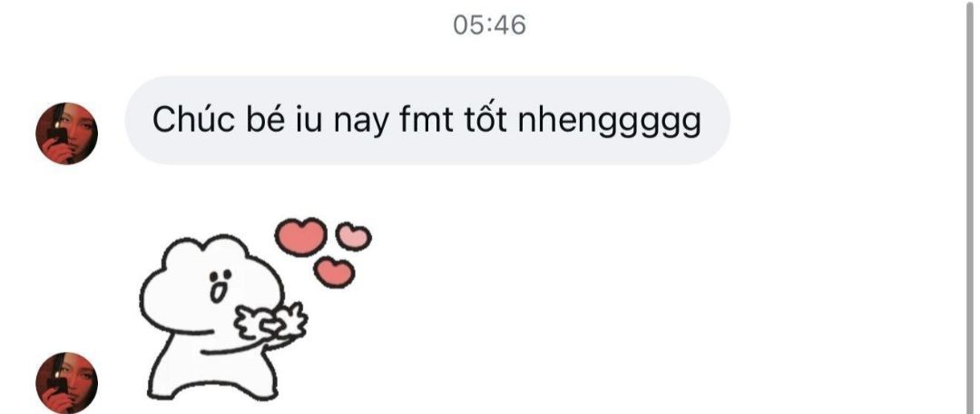
Task: Open sender's avatar beside the text message
Action: pyautogui.click(x=66, y=133)
